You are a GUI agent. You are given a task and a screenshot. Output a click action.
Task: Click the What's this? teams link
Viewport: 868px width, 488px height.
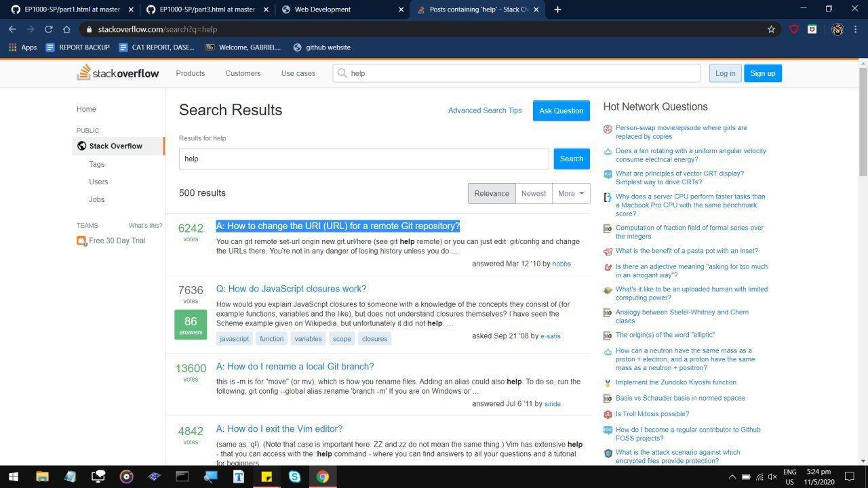tap(145, 226)
